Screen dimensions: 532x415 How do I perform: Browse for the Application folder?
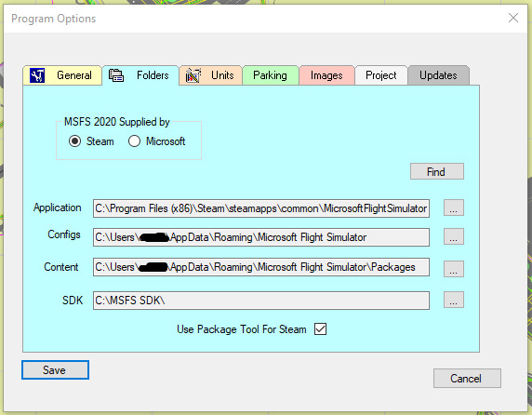tap(454, 207)
